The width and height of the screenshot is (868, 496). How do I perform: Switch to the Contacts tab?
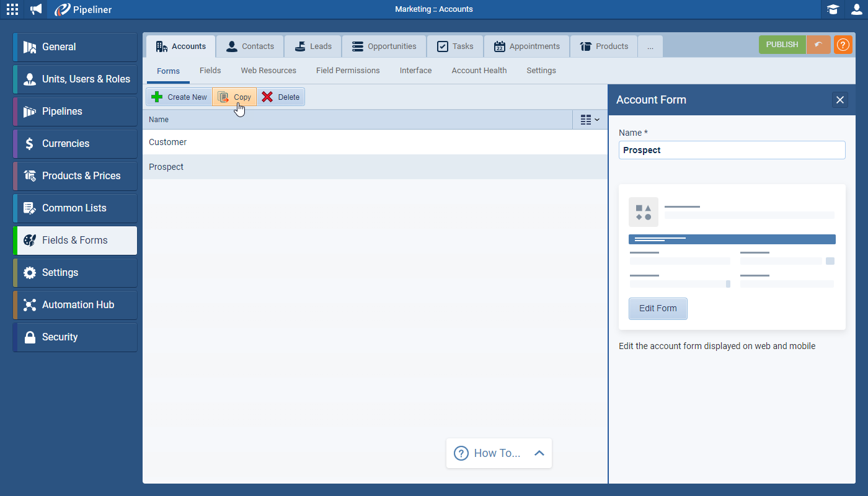coord(250,46)
